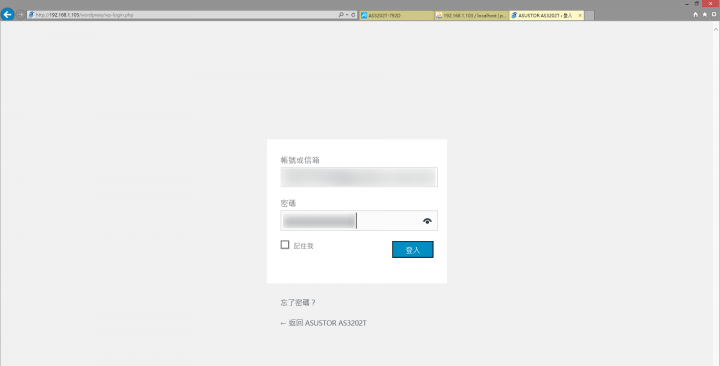This screenshot has width=720, height=366.
Task: Open the browser home page icon
Action: [x=695, y=15]
